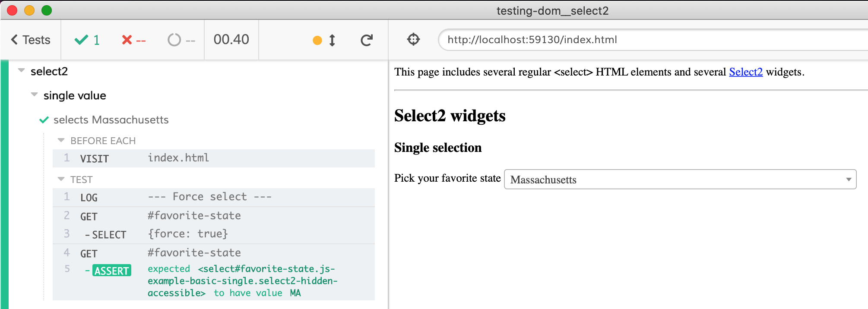Click the green ASSERT command badge

(112, 271)
